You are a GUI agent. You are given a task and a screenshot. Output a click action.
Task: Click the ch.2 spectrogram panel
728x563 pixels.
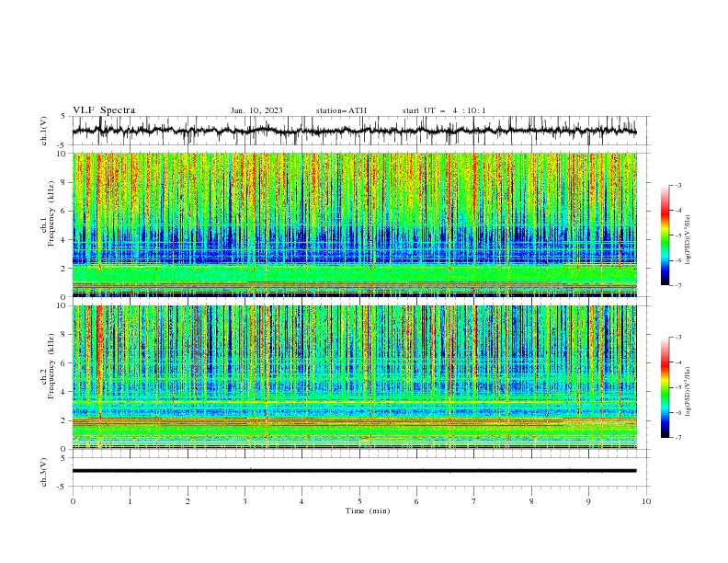click(x=354, y=377)
